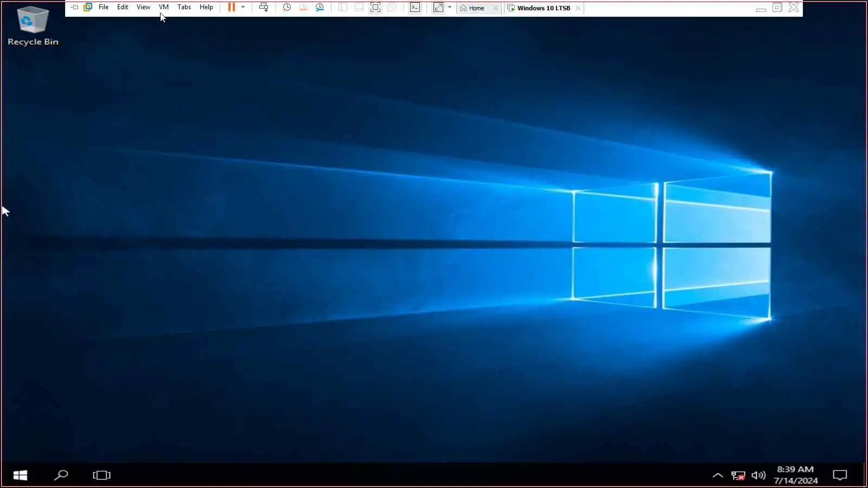Show hidden system tray icons
The height and width of the screenshot is (488, 868).
pyautogui.click(x=717, y=475)
